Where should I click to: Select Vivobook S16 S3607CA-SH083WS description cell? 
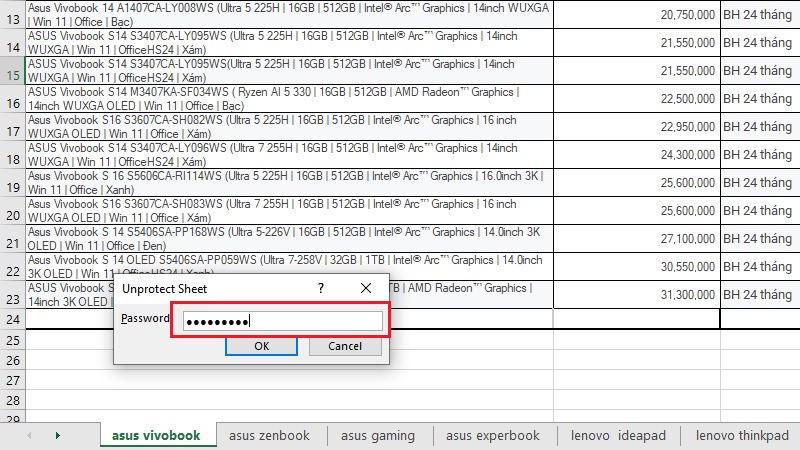point(289,211)
